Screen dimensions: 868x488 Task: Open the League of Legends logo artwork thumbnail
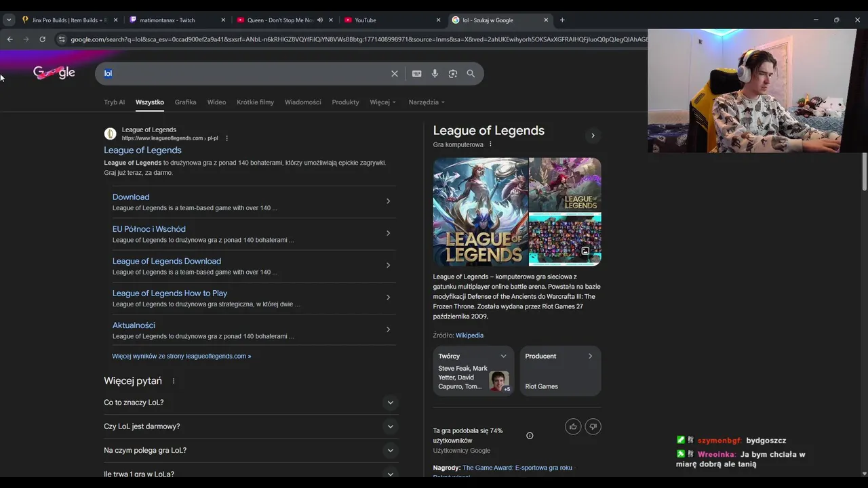[x=565, y=185]
